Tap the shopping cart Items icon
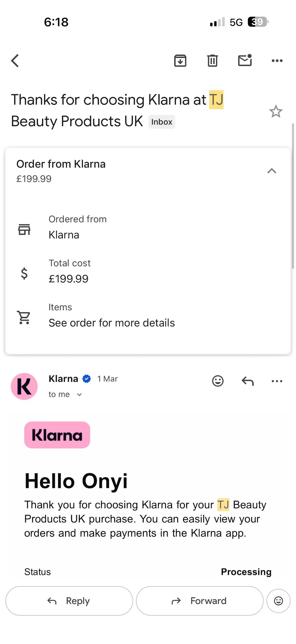This screenshot has width=296, height=644. (x=24, y=317)
